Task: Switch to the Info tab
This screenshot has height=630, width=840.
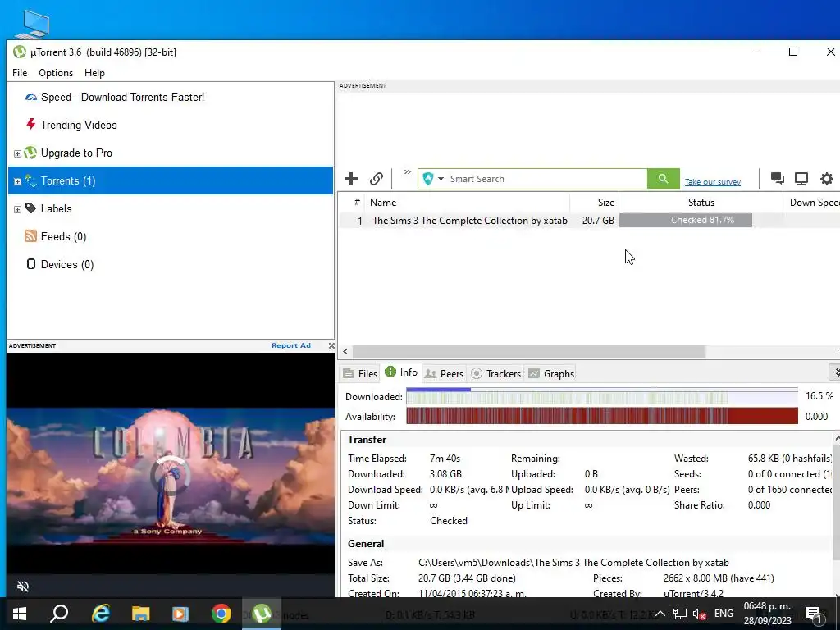Action: click(x=401, y=372)
